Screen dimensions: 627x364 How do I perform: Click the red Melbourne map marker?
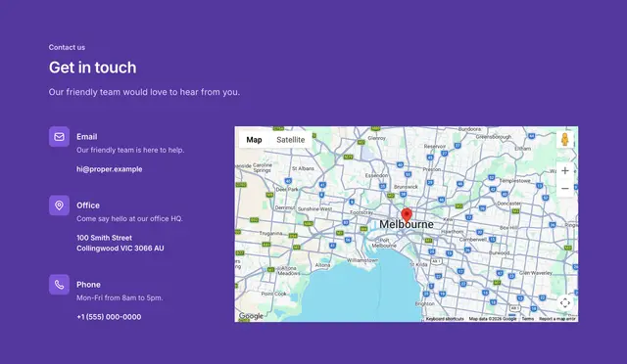pyautogui.click(x=407, y=215)
